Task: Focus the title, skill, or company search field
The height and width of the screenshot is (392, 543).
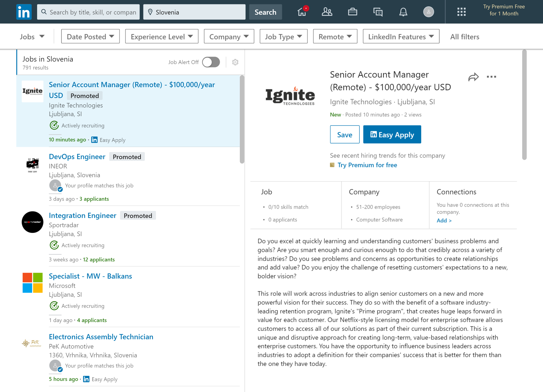Action: coord(88,12)
